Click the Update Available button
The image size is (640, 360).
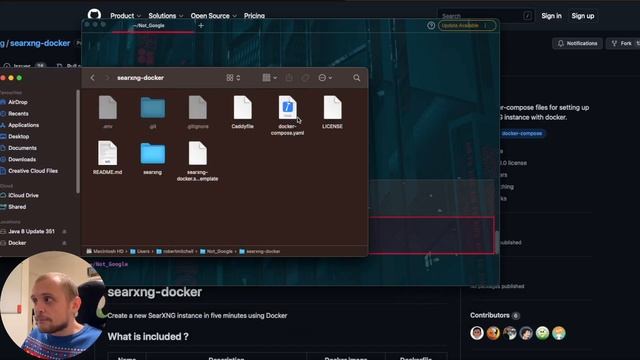pyautogui.click(x=467, y=25)
